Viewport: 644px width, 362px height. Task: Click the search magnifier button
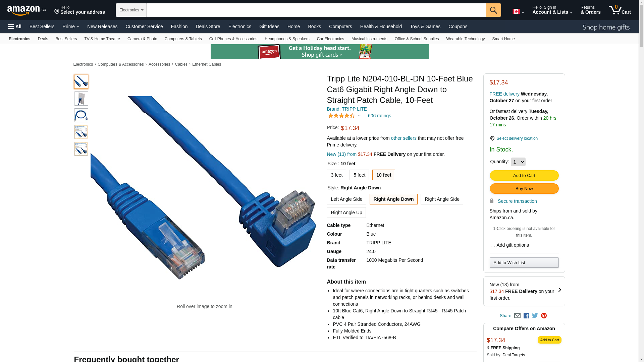point(493,10)
